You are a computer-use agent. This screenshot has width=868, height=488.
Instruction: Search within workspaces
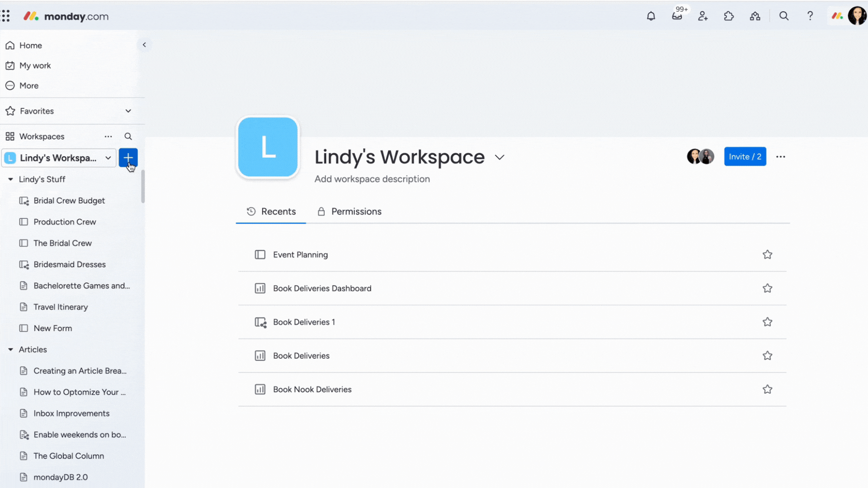point(128,136)
